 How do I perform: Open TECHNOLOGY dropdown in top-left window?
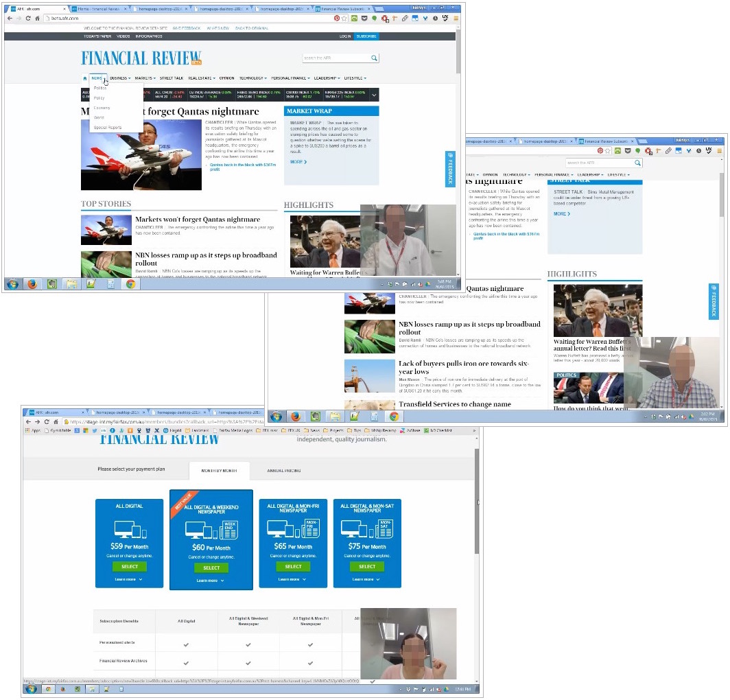252,78
